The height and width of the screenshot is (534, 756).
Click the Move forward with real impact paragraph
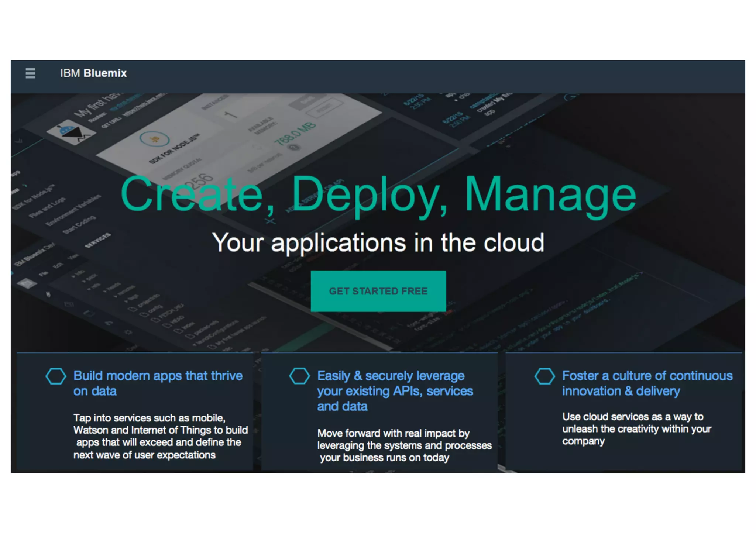tap(404, 445)
